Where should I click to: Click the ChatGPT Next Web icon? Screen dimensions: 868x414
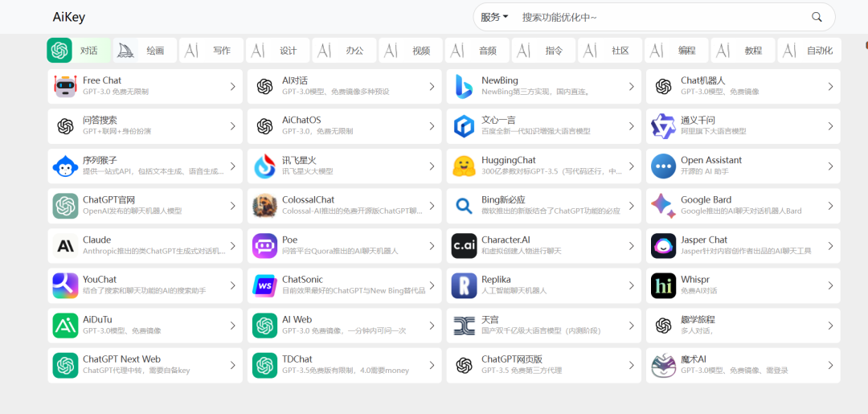[x=65, y=365]
